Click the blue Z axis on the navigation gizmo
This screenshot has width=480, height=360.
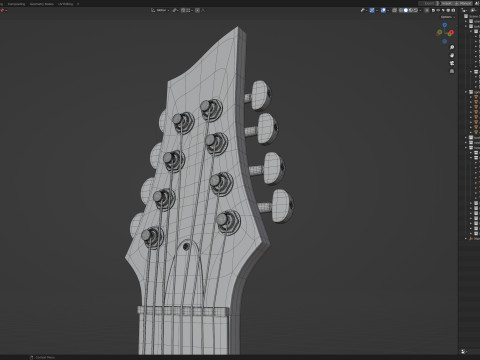point(445,25)
